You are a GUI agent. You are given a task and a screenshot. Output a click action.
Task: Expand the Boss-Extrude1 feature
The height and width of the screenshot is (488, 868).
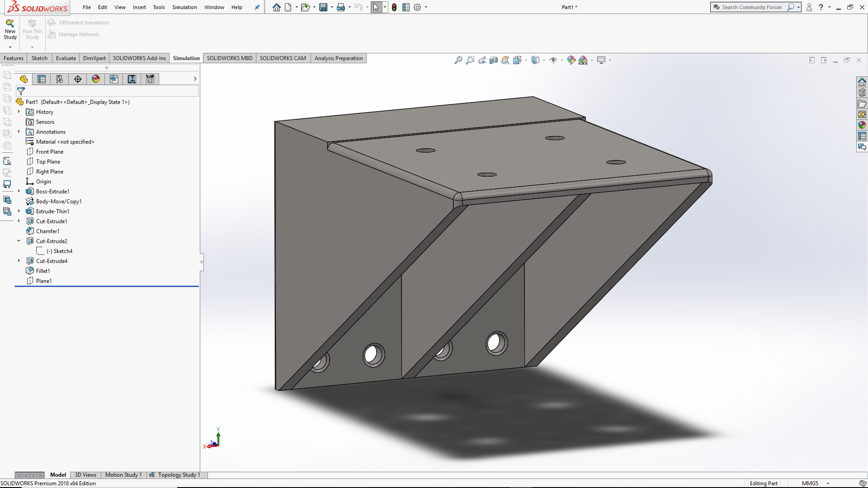click(x=19, y=191)
